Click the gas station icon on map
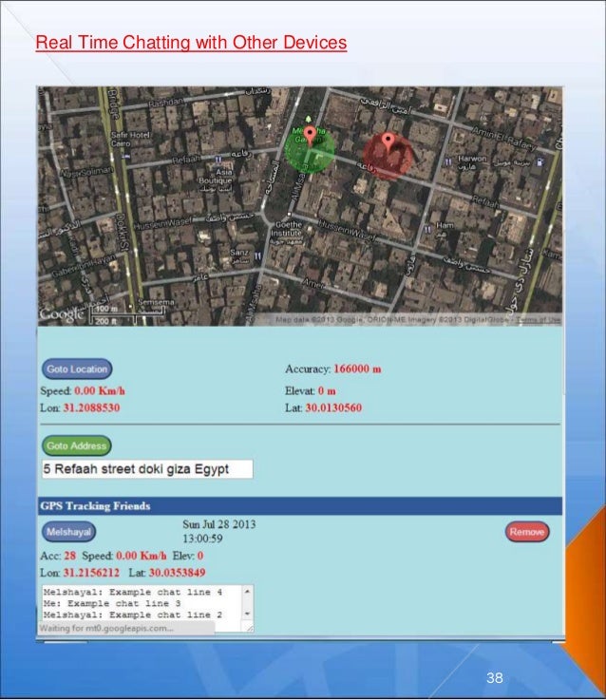606x700 pixels. [x=540, y=162]
